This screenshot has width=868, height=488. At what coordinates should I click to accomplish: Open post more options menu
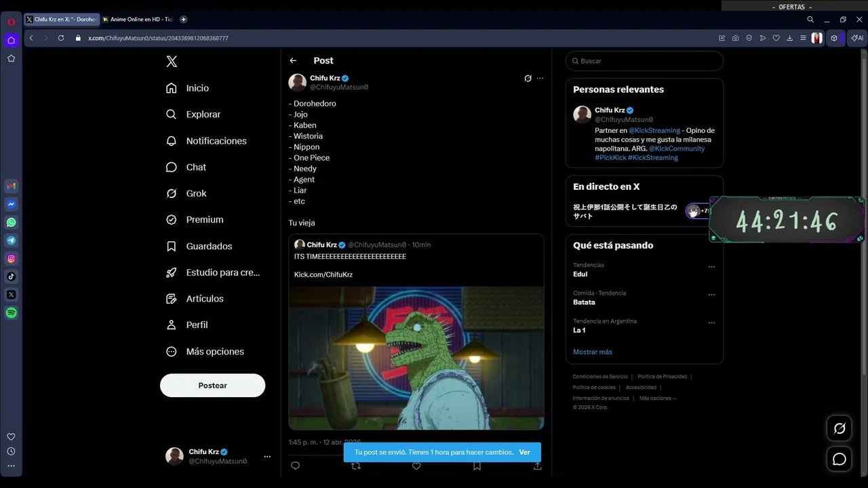540,79
